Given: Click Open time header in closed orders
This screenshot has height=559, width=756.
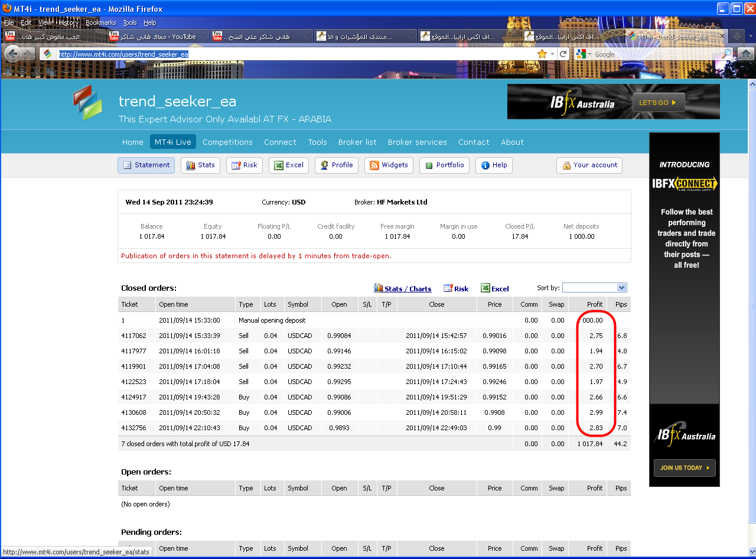Looking at the screenshot, I should [x=174, y=304].
